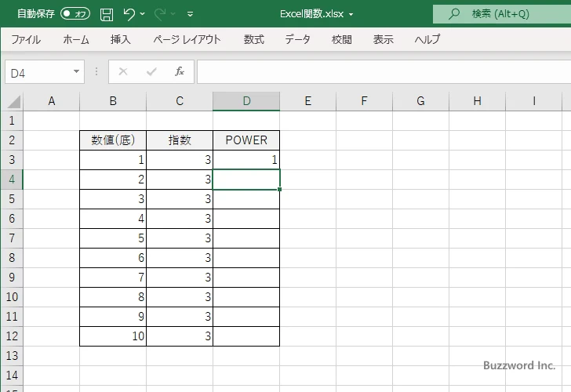
Task: Select column G header
Action: pos(420,101)
